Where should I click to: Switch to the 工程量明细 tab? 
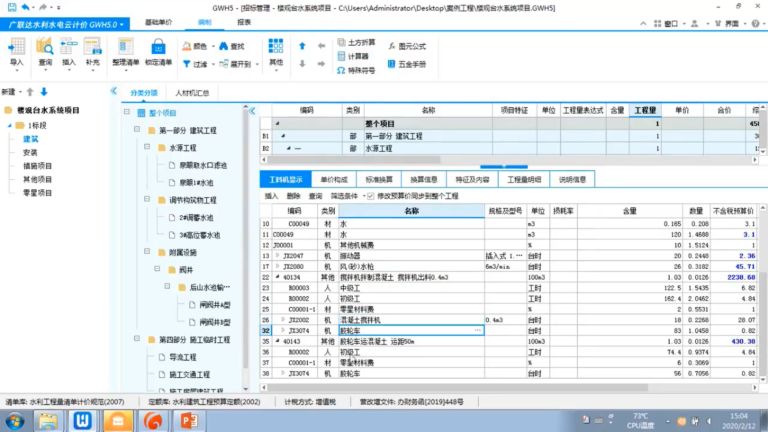click(x=524, y=180)
